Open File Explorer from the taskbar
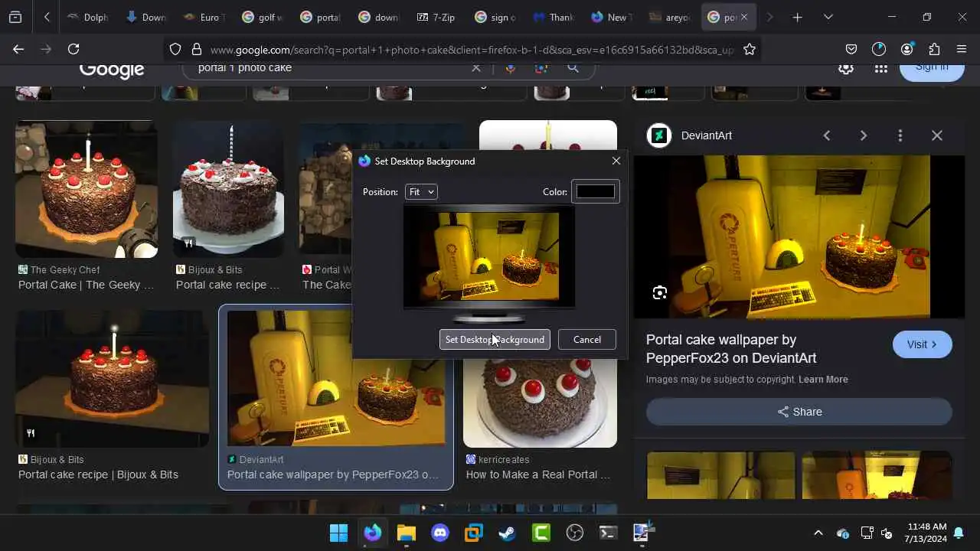The image size is (980, 551). [406, 533]
